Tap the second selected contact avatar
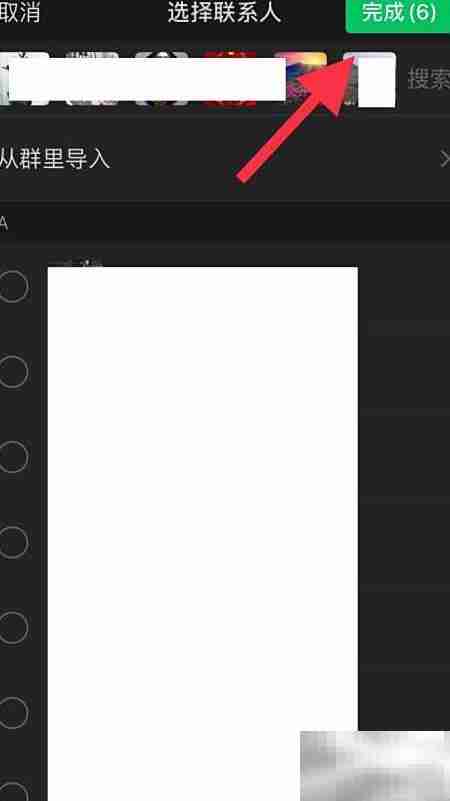 tap(92, 79)
